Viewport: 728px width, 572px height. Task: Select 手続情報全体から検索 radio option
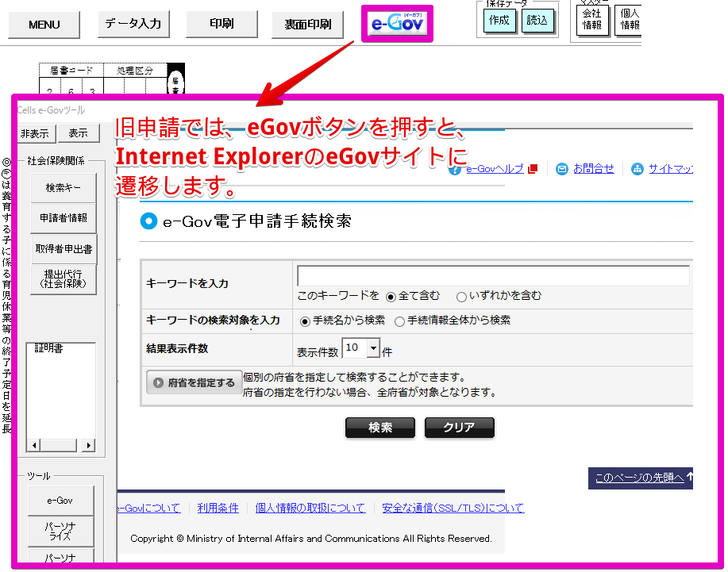point(399,321)
